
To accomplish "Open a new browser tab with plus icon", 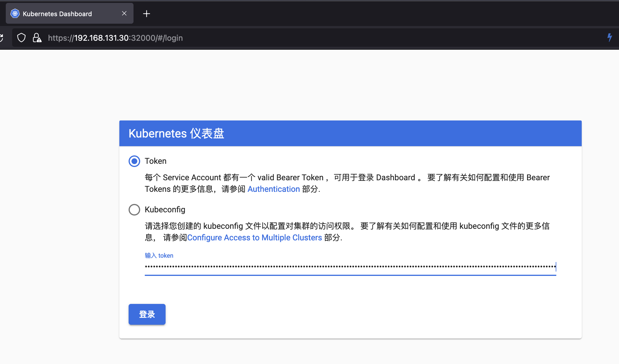I will tap(147, 14).
